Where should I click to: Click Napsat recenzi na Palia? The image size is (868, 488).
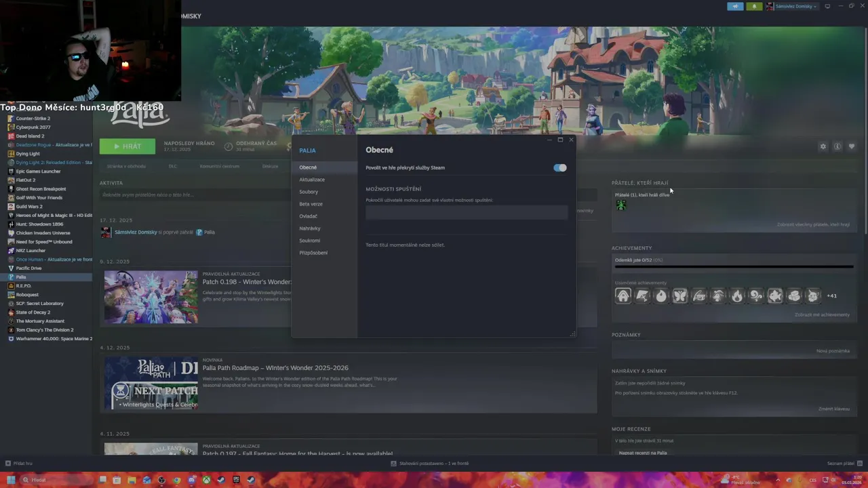pyautogui.click(x=643, y=453)
